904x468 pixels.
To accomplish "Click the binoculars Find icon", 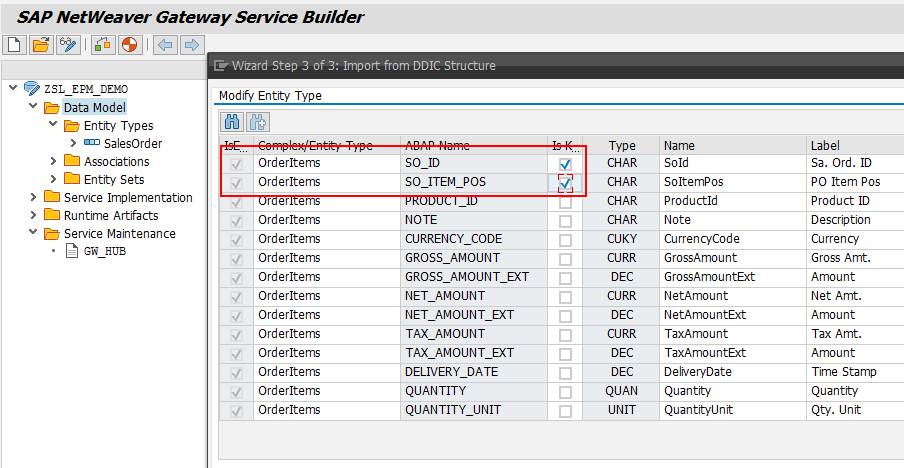I will (x=232, y=122).
